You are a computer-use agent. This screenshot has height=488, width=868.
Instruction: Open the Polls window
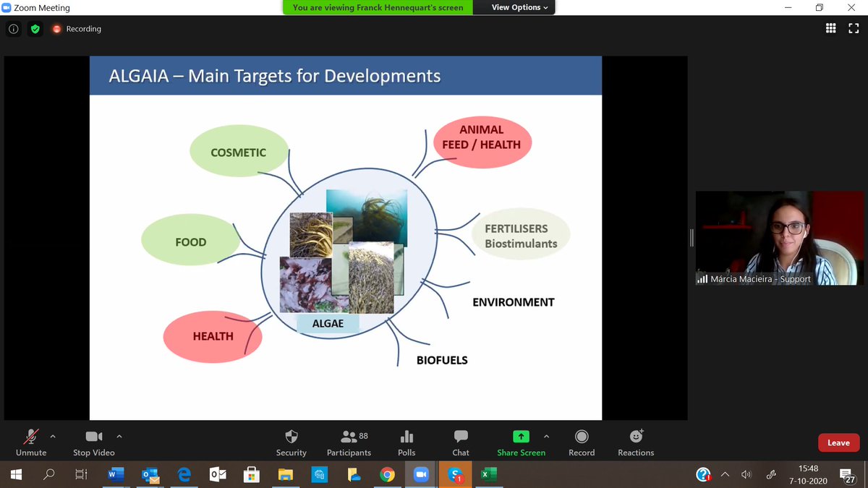click(406, 442)
